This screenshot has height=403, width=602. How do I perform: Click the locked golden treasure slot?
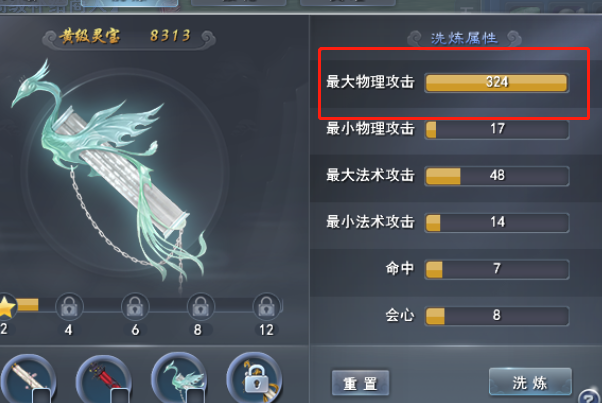click(254, 379)
